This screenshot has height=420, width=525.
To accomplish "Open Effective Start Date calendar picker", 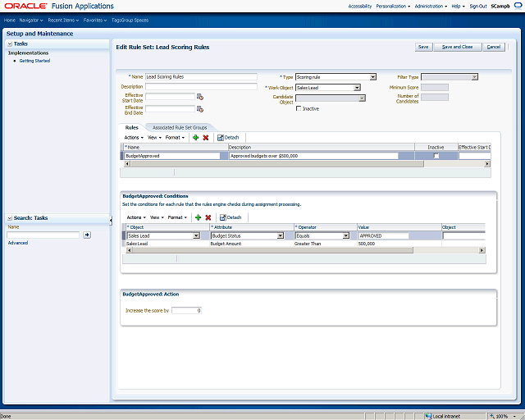I will click(200, 97).
